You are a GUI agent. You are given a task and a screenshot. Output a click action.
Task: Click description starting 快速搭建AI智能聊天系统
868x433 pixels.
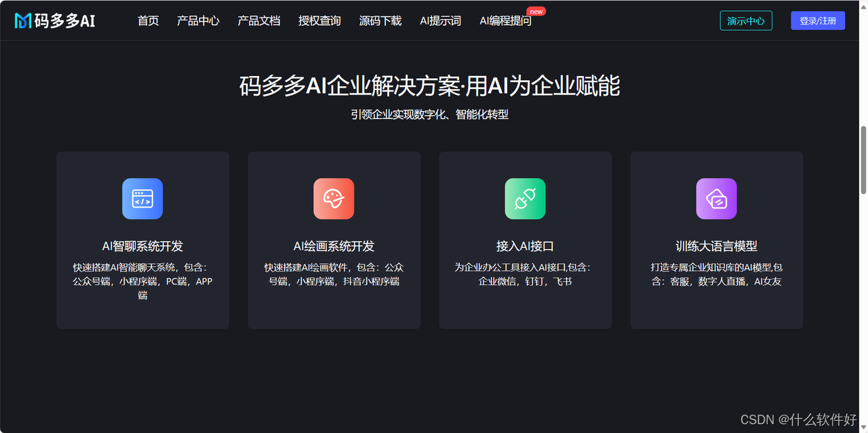pyautogui.click(x=142, y=281)
